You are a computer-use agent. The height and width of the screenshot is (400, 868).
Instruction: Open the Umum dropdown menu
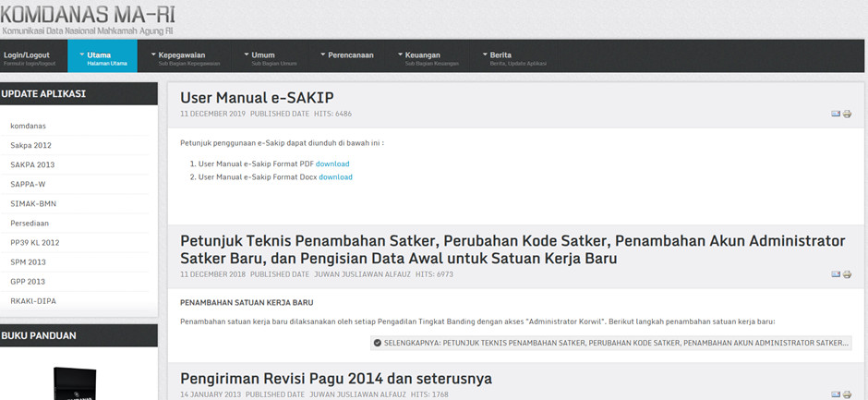[266, 56]
